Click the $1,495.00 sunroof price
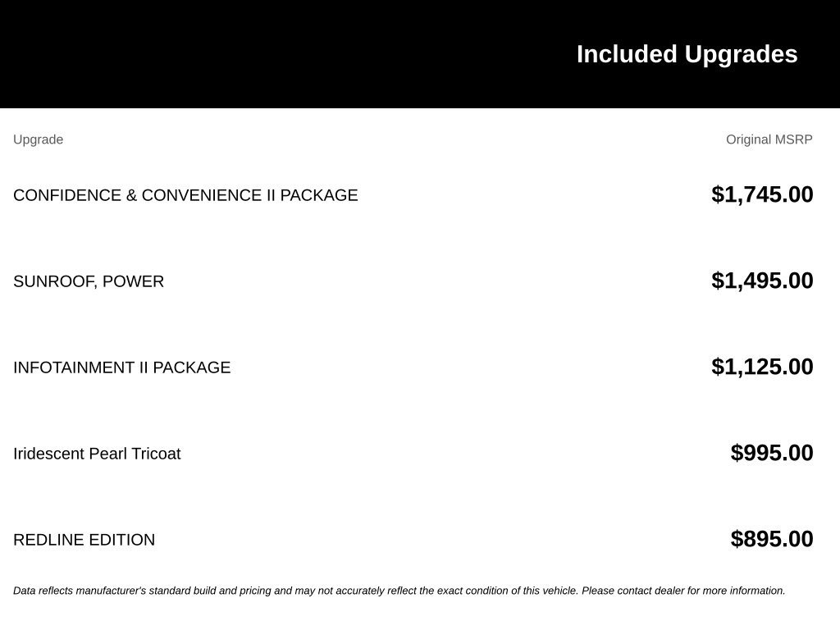 762,281
